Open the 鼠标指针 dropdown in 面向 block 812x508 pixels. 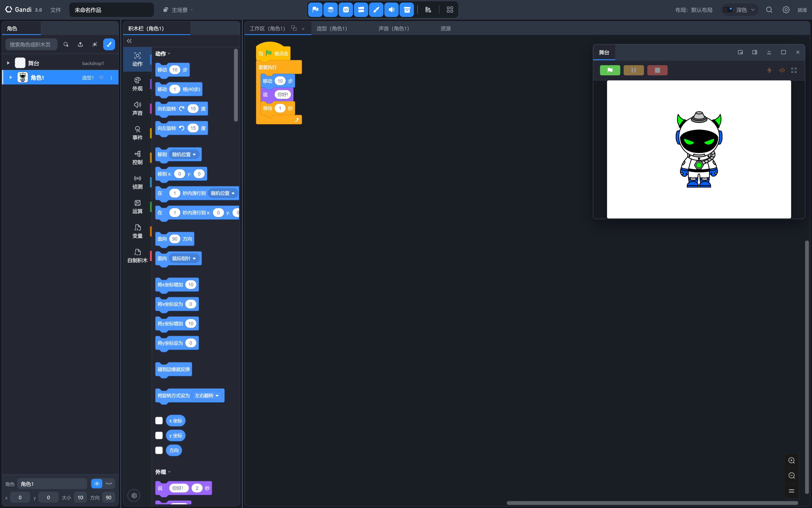pyautogui.click(x=184, y=258)
